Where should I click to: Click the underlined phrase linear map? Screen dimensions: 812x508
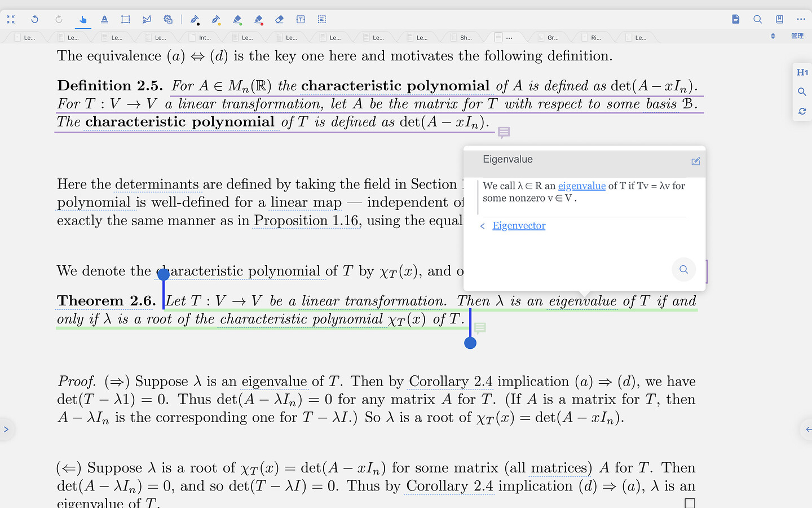tap(306, 202)
